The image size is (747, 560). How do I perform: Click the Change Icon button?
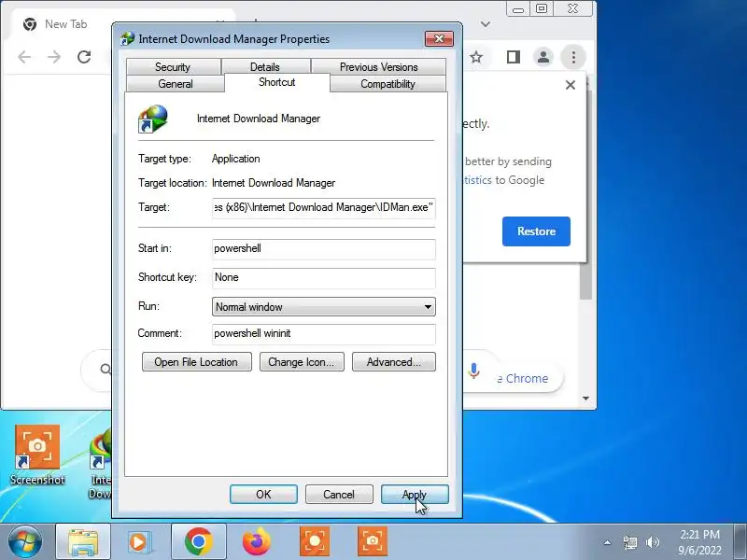pyautogui.click(x=302, y=362)
